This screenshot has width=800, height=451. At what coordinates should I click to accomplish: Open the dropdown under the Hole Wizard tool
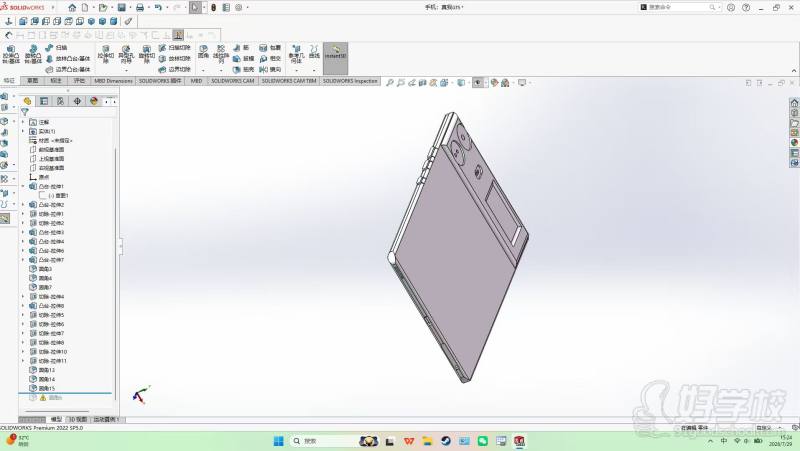(126, 70)
